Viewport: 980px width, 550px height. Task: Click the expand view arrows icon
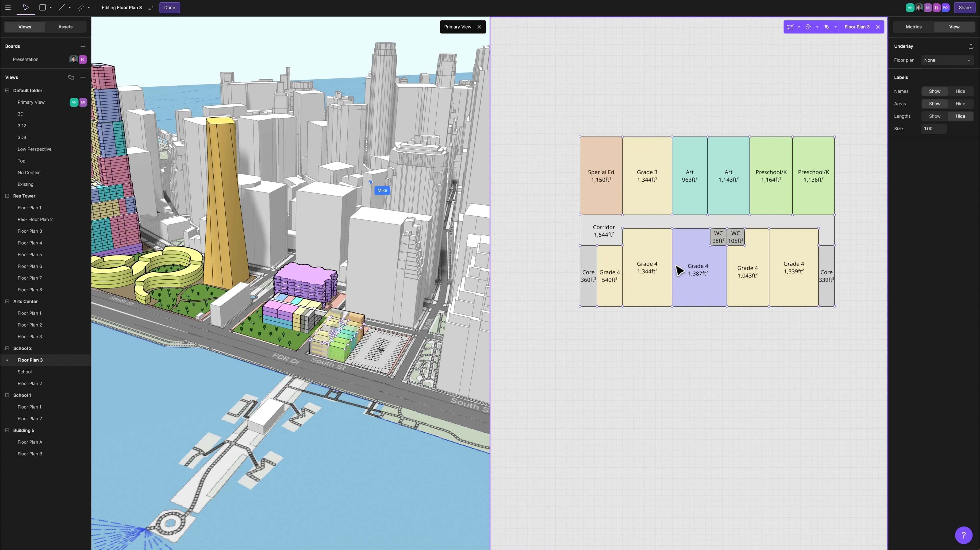pyautogui.click(x=151, y=8)
